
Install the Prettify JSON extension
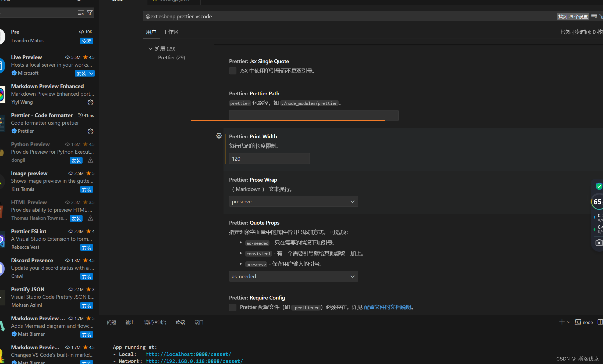click(x=87, y=305)
